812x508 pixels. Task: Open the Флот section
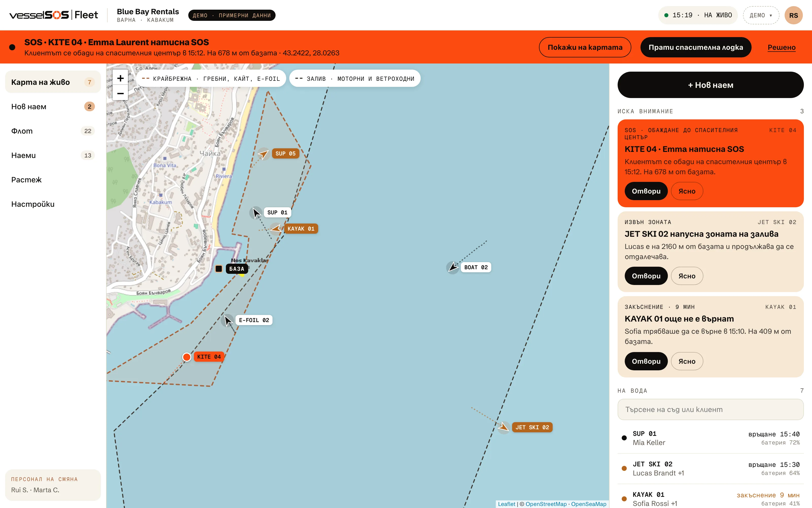coord(53,131)
